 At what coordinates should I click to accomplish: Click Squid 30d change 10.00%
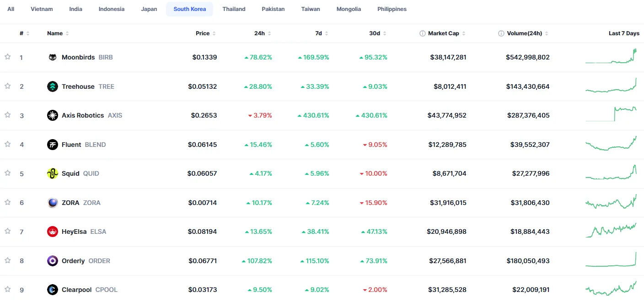(373, 173)
